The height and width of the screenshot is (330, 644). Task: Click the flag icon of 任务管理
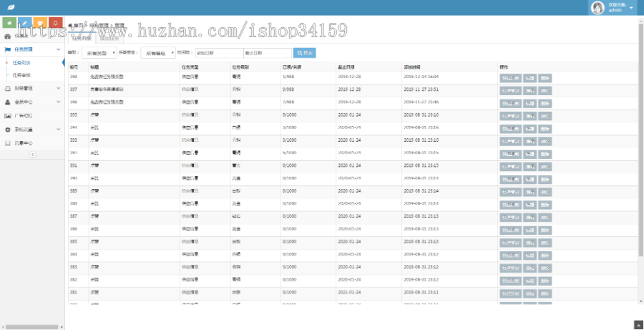pyautogui.click(x=7, y=49)
